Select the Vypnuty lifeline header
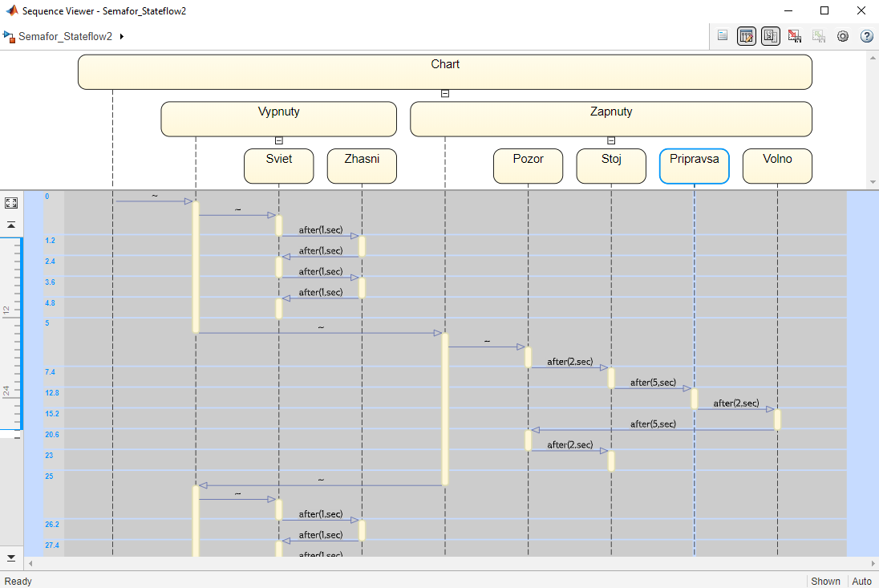The width and height of the screenshot is (879, 588). click(x=278, y=119)
